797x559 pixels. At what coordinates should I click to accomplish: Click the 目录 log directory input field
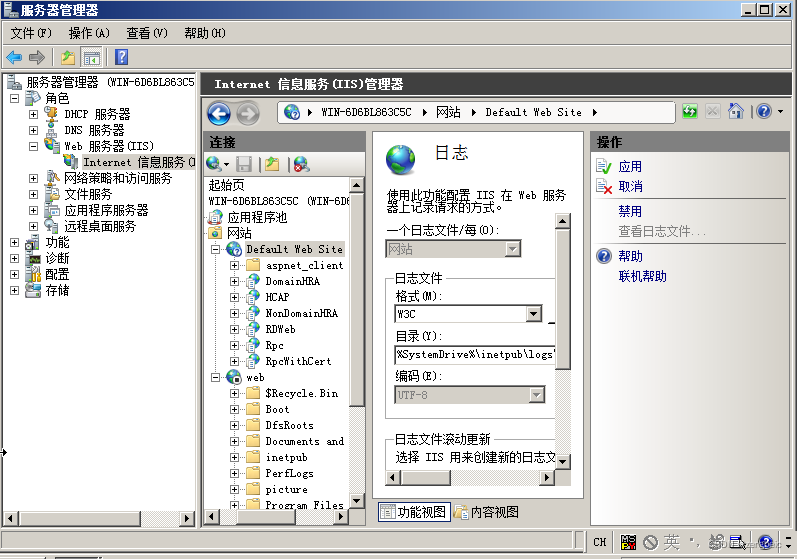(474, 355)
